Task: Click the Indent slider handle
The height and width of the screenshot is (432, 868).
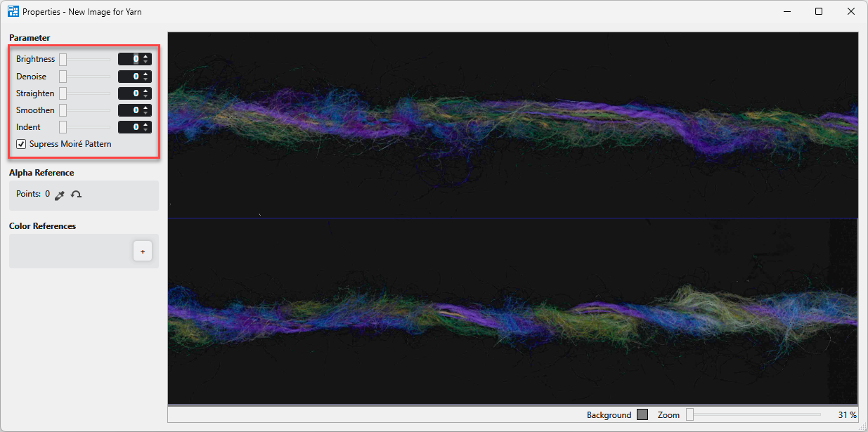Action: click(x=63, y=127)
